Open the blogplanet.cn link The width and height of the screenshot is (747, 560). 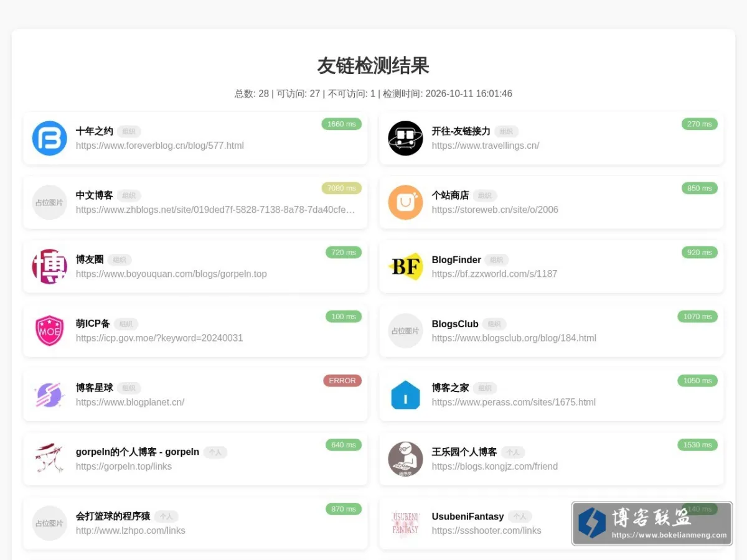click(x=130, y=402)
